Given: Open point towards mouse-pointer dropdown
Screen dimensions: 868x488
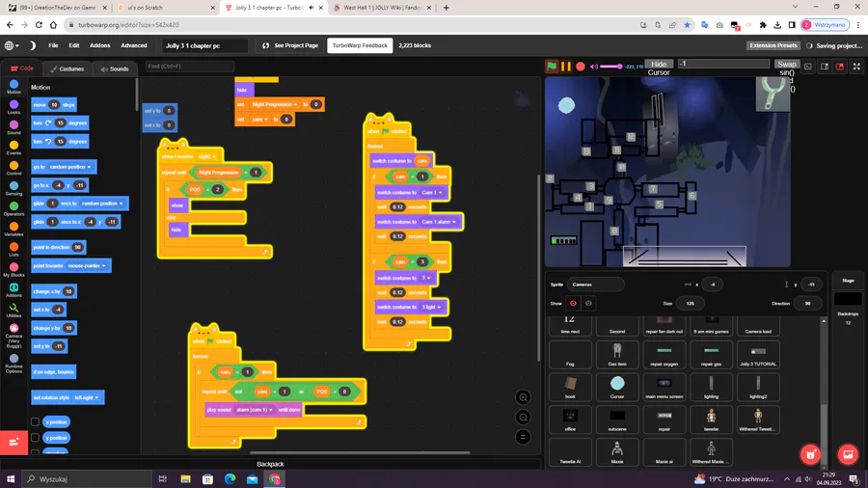Looking at the screenshot, I should coord(87,265).
